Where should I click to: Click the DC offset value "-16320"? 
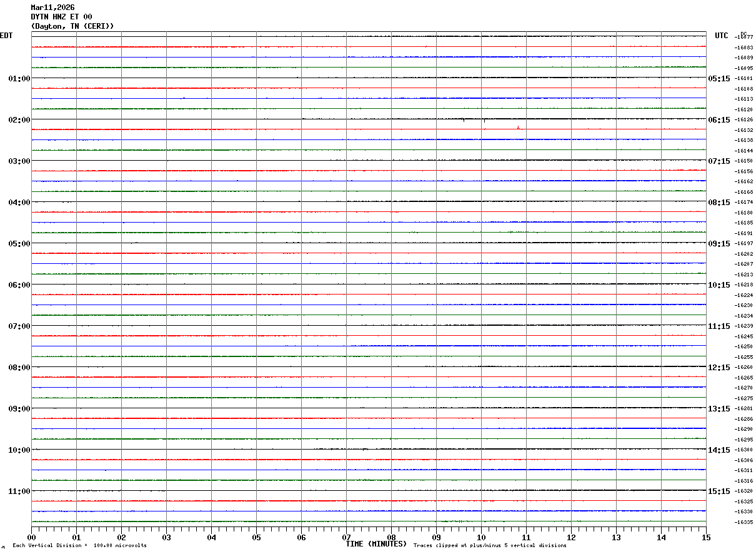(x=744, y=491)
